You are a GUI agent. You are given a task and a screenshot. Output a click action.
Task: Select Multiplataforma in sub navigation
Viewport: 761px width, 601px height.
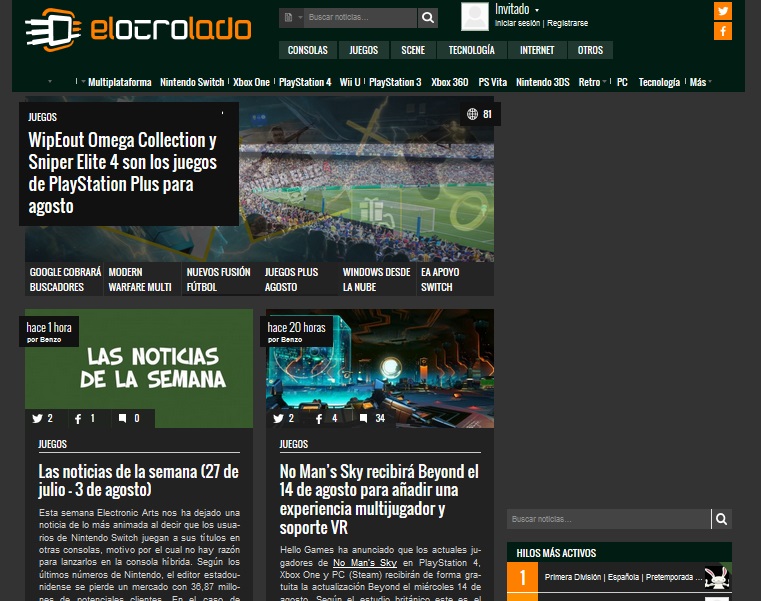(x=120, y=82)
